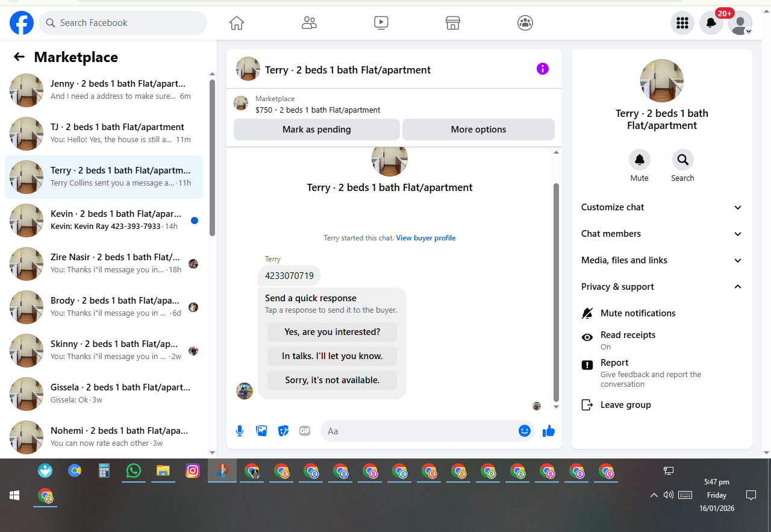Click the Windows Start button
The image size is (771, 532).
[14, 495]
